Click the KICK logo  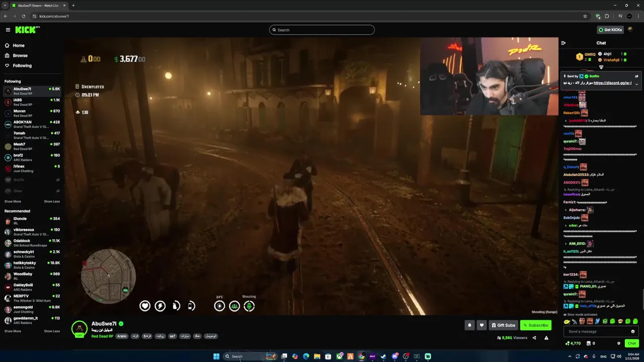coord(27,30)
